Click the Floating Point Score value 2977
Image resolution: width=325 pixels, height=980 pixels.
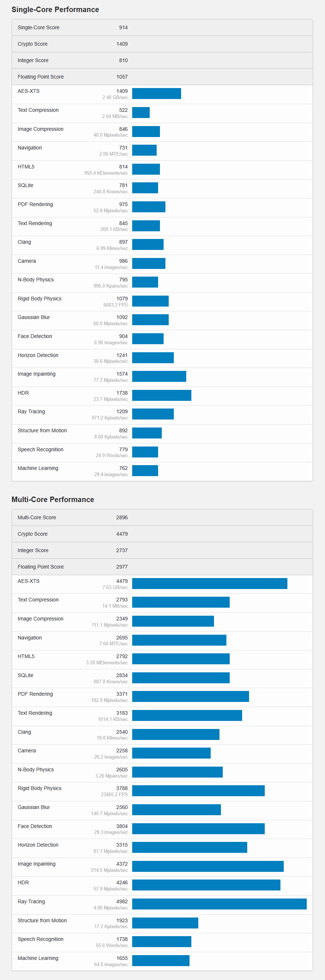point(122,566)
